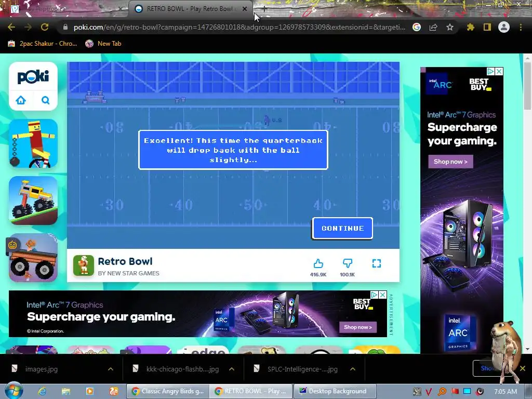Switch to Desktop Background taskbar window
532x399 pixels.
pyautogui.click(x=335, y=391)
